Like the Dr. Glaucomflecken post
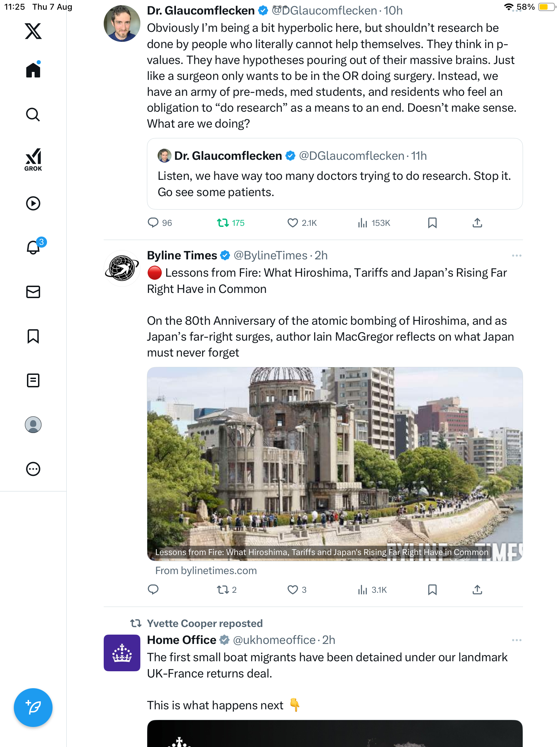The height and width of the screenshot is (747, 560). pos(292,223)
